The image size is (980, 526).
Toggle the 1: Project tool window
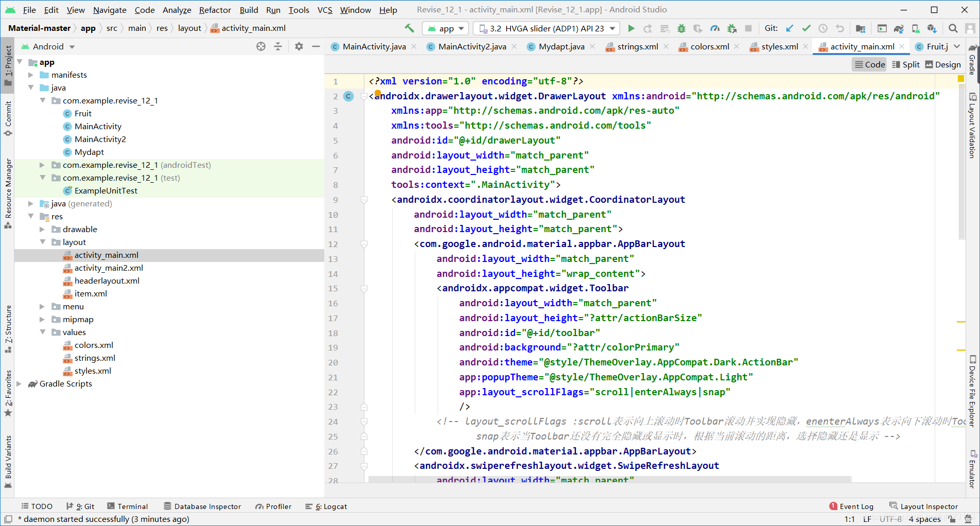[8, 65]
